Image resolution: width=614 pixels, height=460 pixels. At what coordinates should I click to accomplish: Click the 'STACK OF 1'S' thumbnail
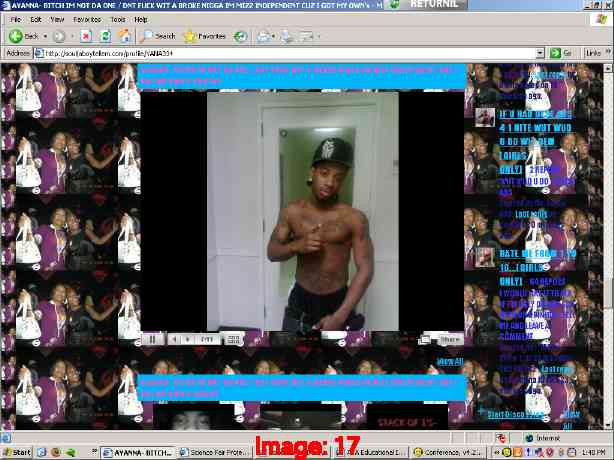pyautogui.click(x=407, y=417)
